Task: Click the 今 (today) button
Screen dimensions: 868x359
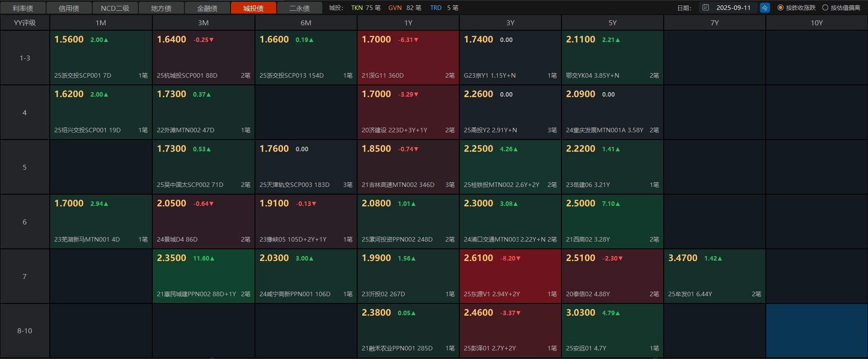Action: coord(764,8)
